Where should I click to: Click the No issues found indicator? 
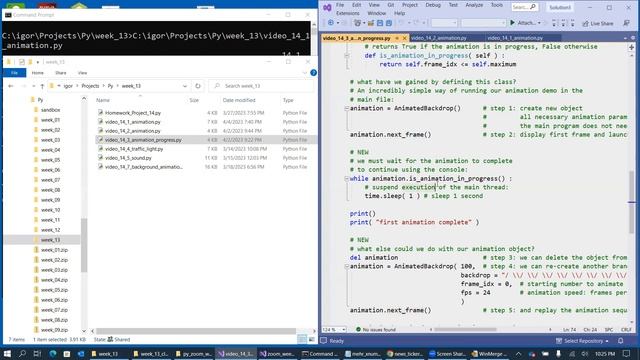pyautogui.click(x=376, y=329)
